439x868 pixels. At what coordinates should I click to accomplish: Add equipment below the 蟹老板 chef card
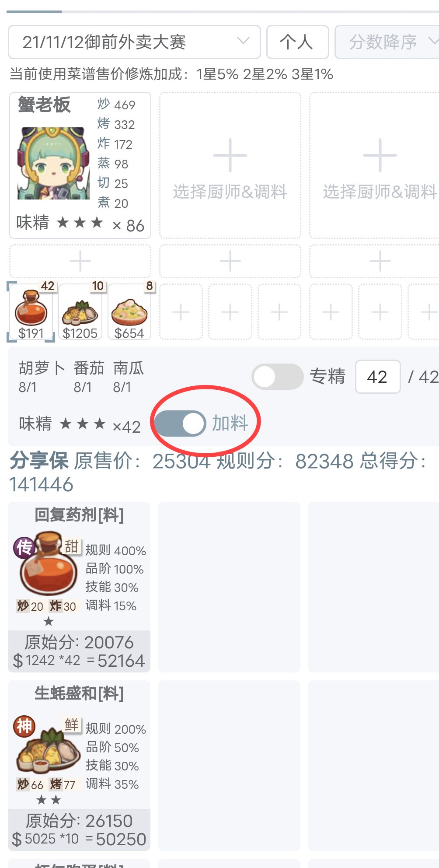80,262
